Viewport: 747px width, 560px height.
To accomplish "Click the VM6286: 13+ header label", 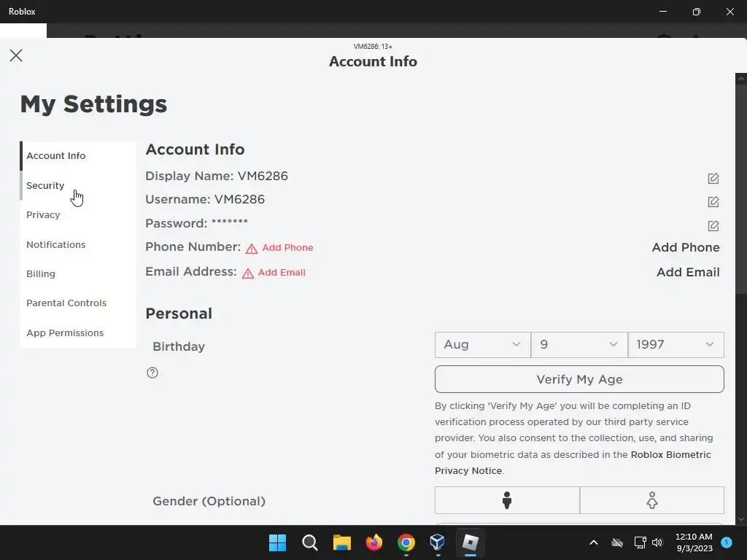I will (x=373, y=47).
